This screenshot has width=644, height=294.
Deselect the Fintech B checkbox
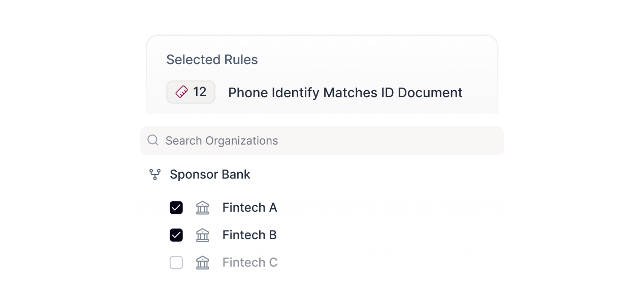176,235
